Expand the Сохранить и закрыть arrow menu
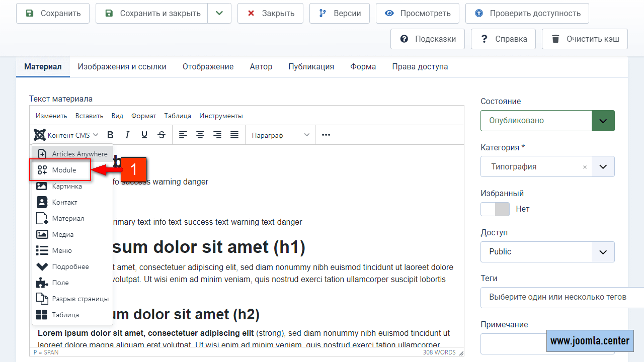644x362 pixels. (219, 14)
